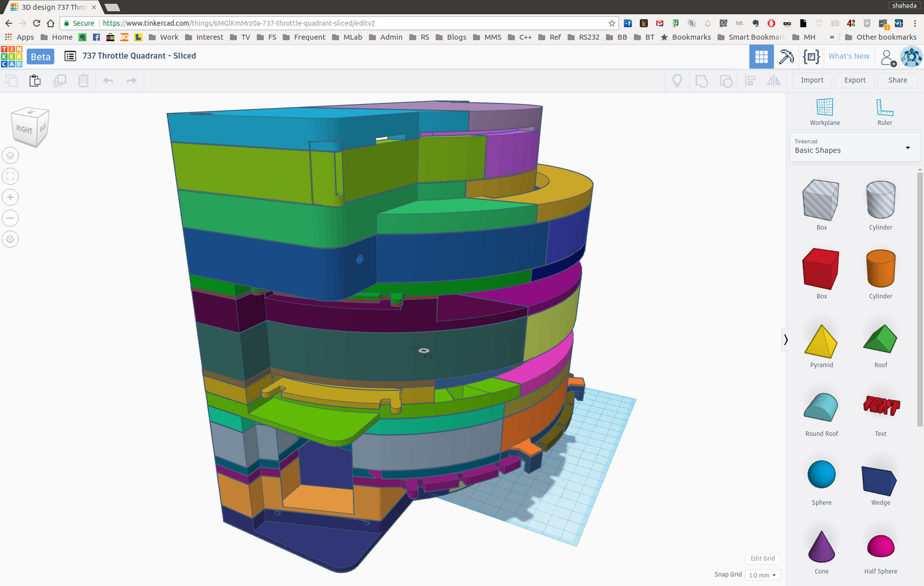Toggle orthographic perspective view icon

(x=10, y=239)
